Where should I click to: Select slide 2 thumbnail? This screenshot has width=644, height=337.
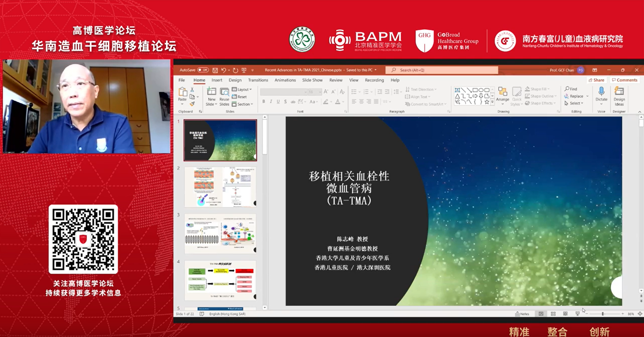coord(220,187)
